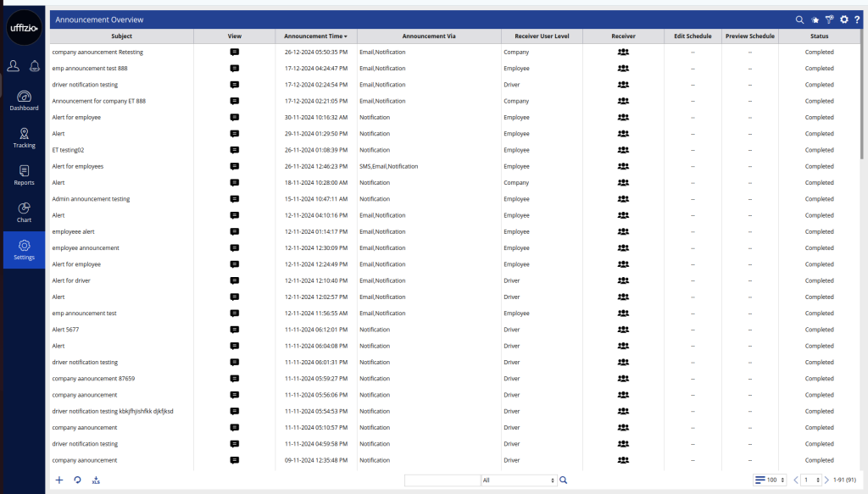This screenshot has height=494, width=868.
Task: Open the gear settings icon in header
Action: tap(843, 19)
